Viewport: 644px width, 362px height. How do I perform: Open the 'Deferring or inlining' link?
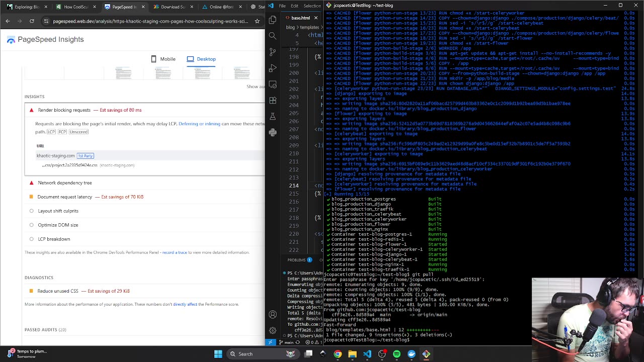pos(199,124)
